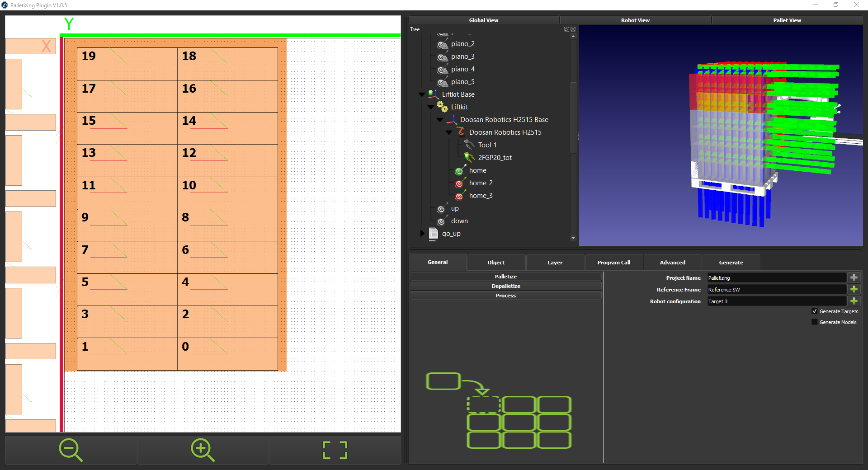Open the Layer tab
Screen dimensions: 868x470
click(555, 263)
